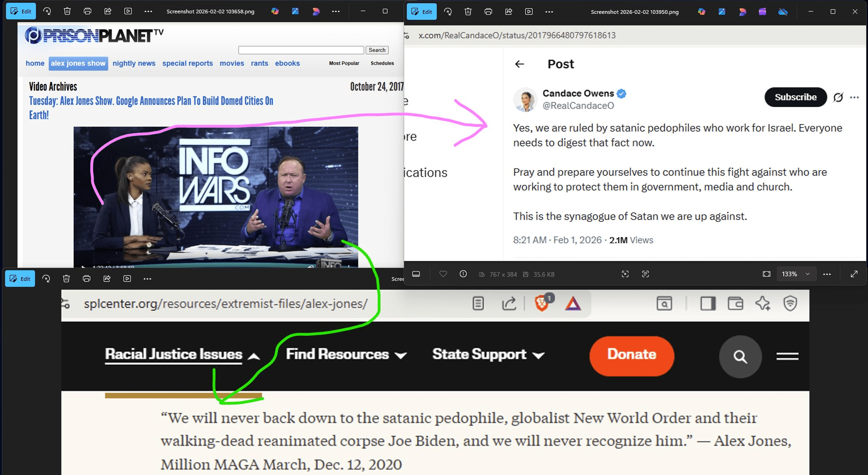Image resolution: width=868 pixels, height=475 pixels.
Task: Rotate the Screenshot 103658 image
Action: click(47, 11)
